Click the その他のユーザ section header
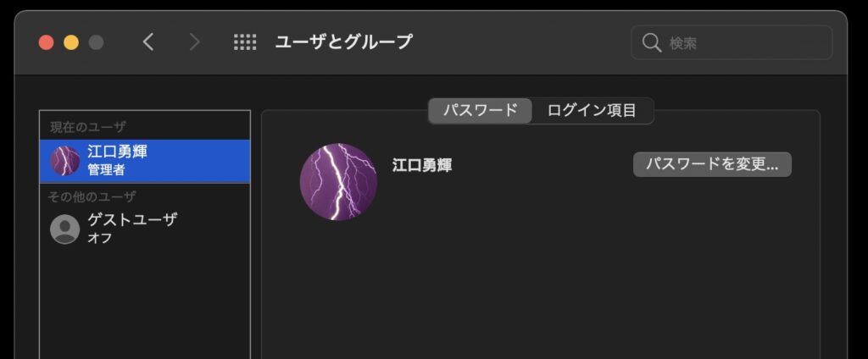Image resolution: width=868 pixels, height=359 pixels. coord(92,196)
